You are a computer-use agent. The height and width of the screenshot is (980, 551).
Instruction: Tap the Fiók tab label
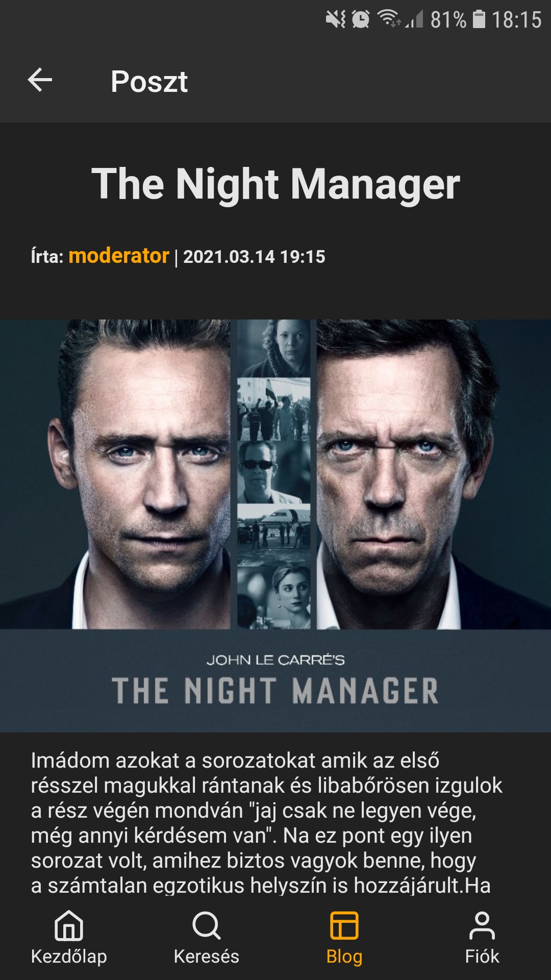(x=482, y=956)
